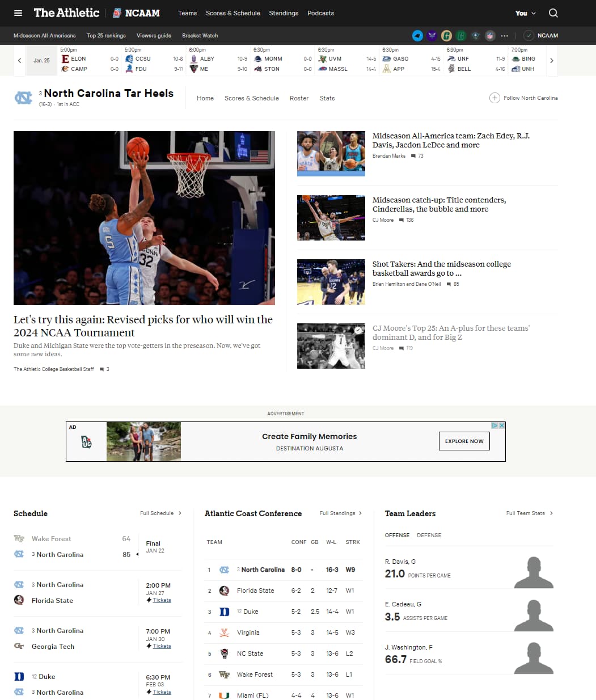596x700 pixels.
Task: Open the team Stats tab
Action: [x=327, y=98]
